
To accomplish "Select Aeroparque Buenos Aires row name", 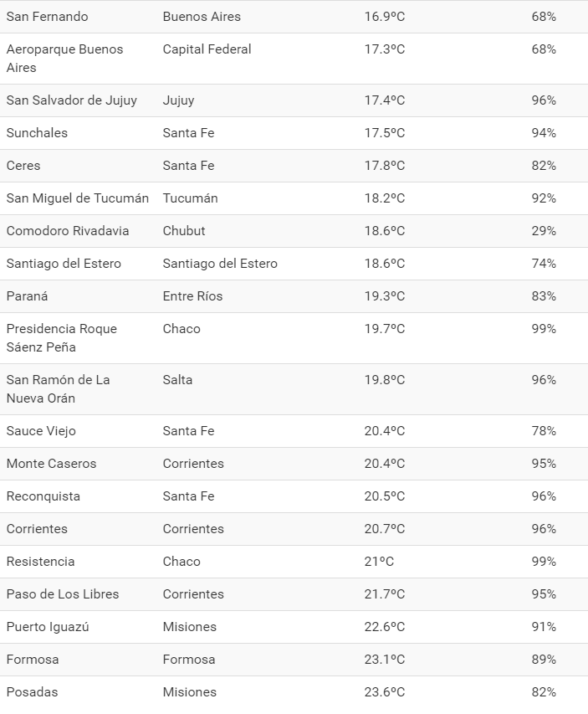I will (x=64, y=59).
